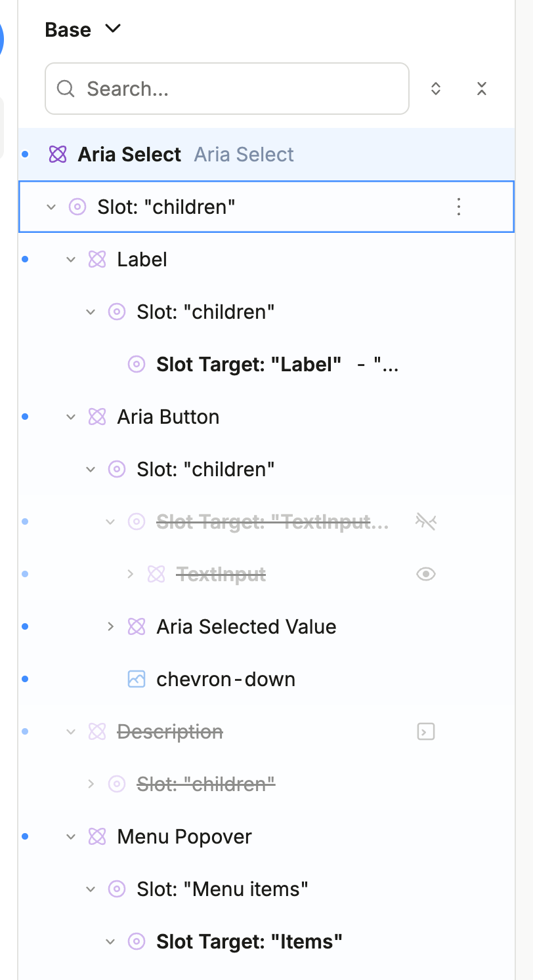Click the code expression icon beside Description
Viewport: 533px width, 980px height.
click(x=426, y=731)
